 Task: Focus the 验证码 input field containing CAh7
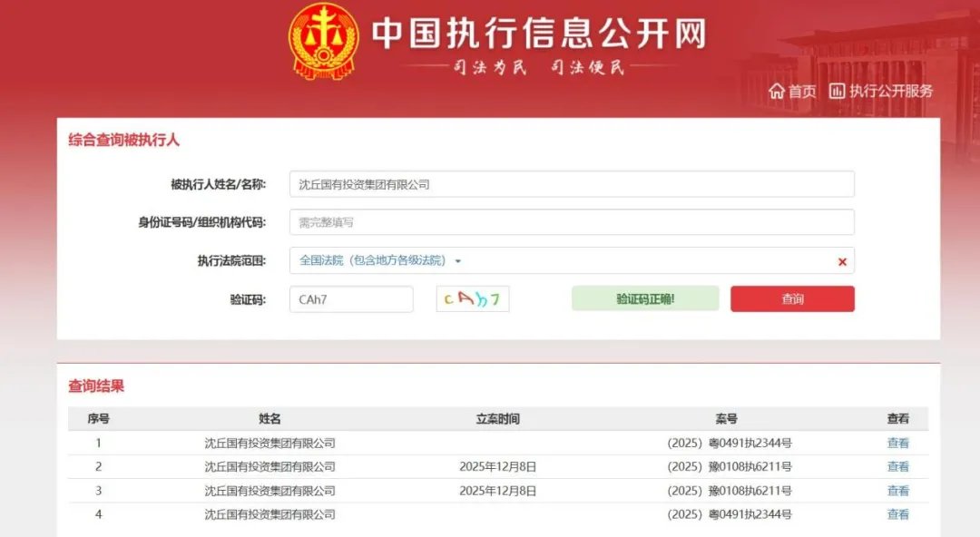pyautogui.click(x=351, y=299)
